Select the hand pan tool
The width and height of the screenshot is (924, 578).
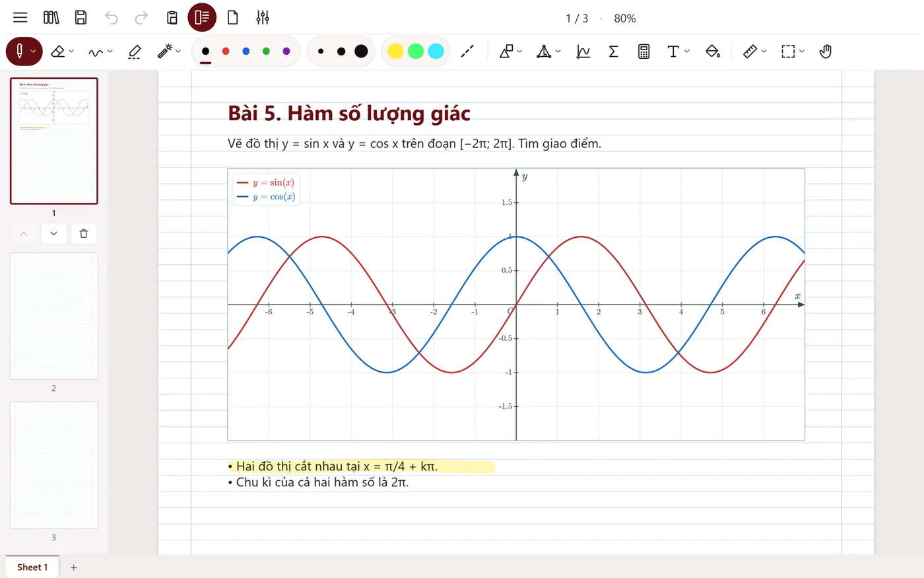(825, 52)
